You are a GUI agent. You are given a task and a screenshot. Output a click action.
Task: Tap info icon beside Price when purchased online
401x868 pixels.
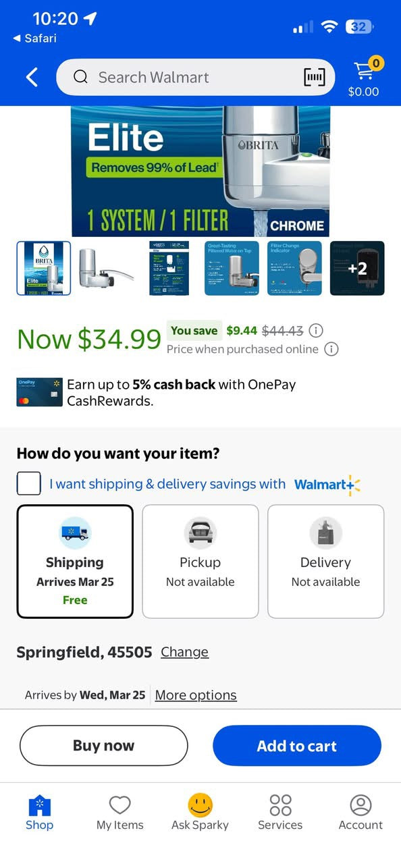[331, 349]
